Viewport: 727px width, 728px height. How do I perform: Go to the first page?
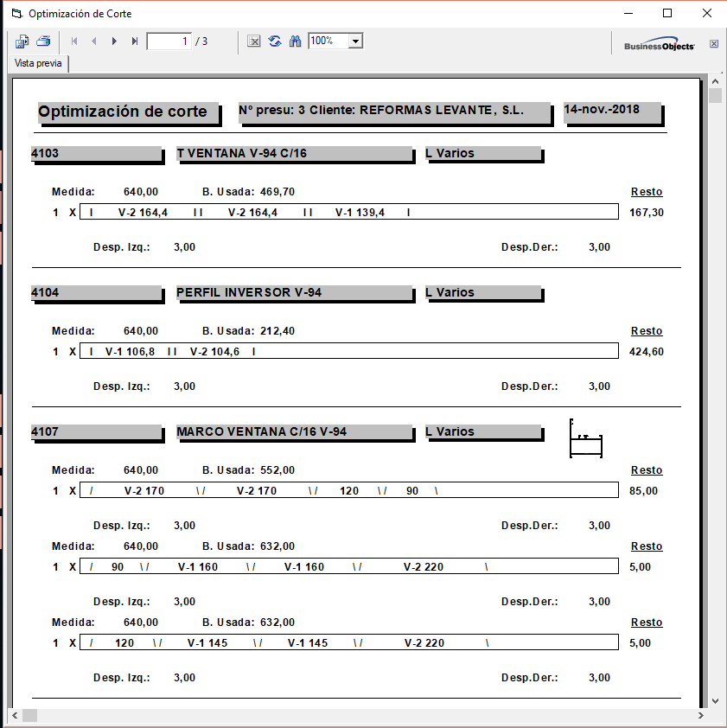pyautogui.click(x=74, y=42)
